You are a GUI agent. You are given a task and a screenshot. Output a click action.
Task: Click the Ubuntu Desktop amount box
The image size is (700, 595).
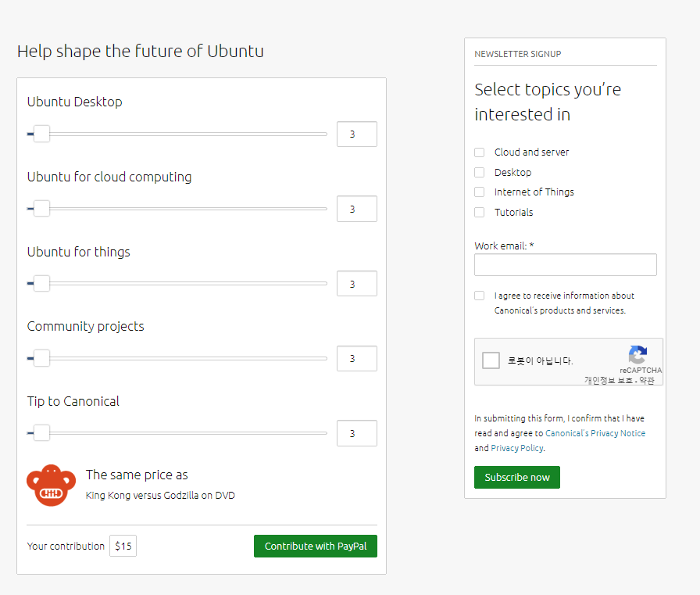click(356, 134)
